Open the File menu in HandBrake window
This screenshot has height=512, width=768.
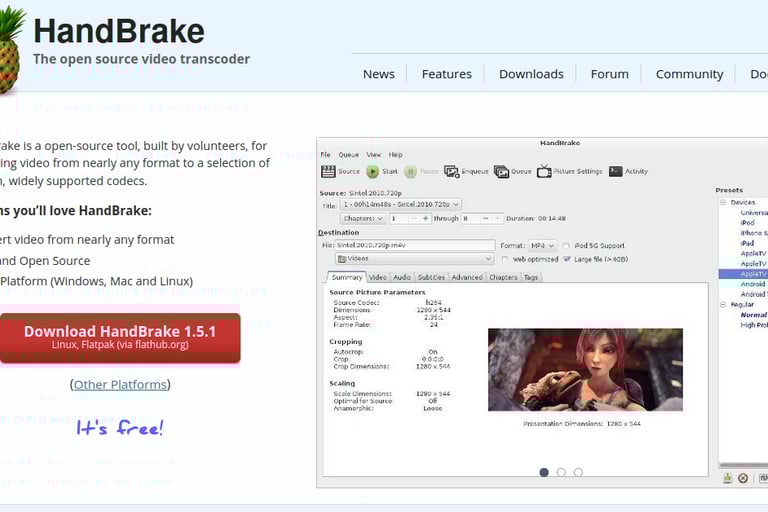click(326, 155)
